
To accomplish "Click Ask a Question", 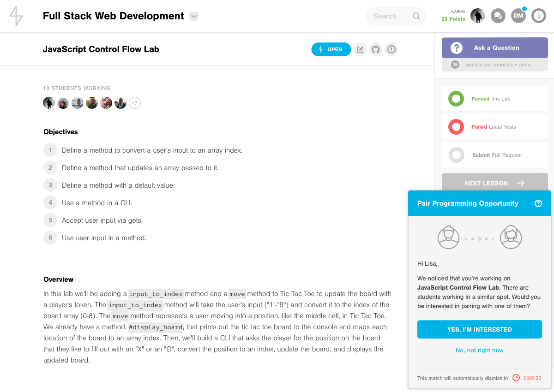I will (494, 48).
